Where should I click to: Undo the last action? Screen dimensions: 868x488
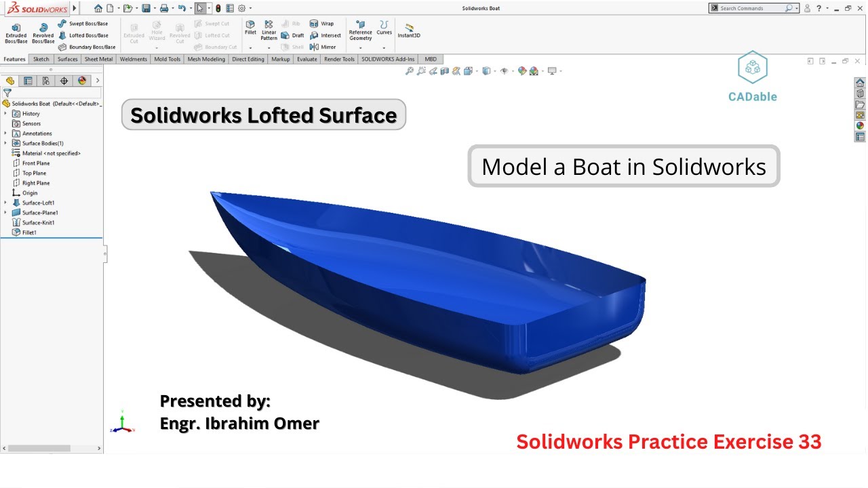pos(181,8)
